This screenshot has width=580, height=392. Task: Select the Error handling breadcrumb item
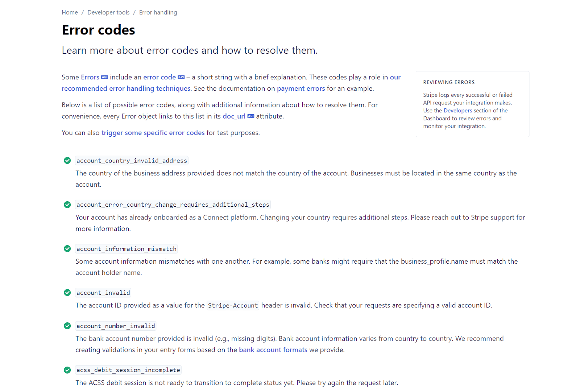point(158,12)
